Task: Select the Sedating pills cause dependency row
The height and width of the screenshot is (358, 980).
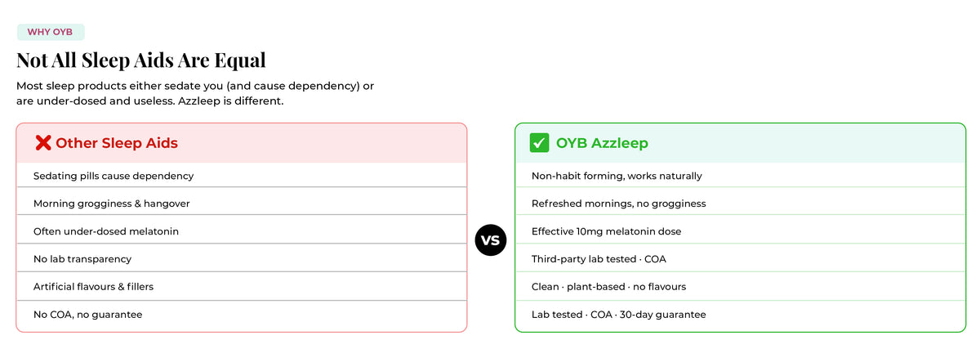Action: tap(242, 176)
